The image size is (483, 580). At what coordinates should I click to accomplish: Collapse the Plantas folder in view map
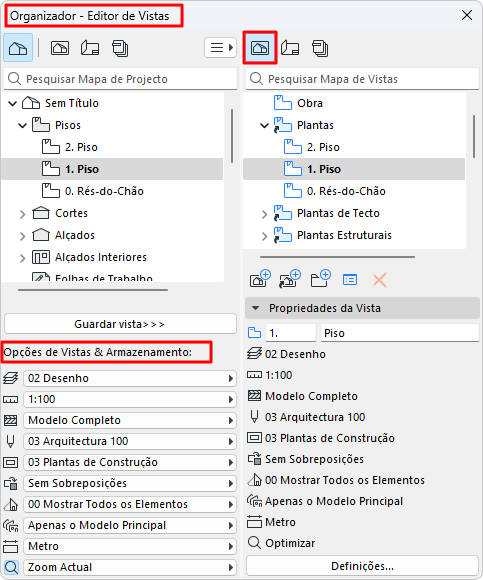(264, 125)
